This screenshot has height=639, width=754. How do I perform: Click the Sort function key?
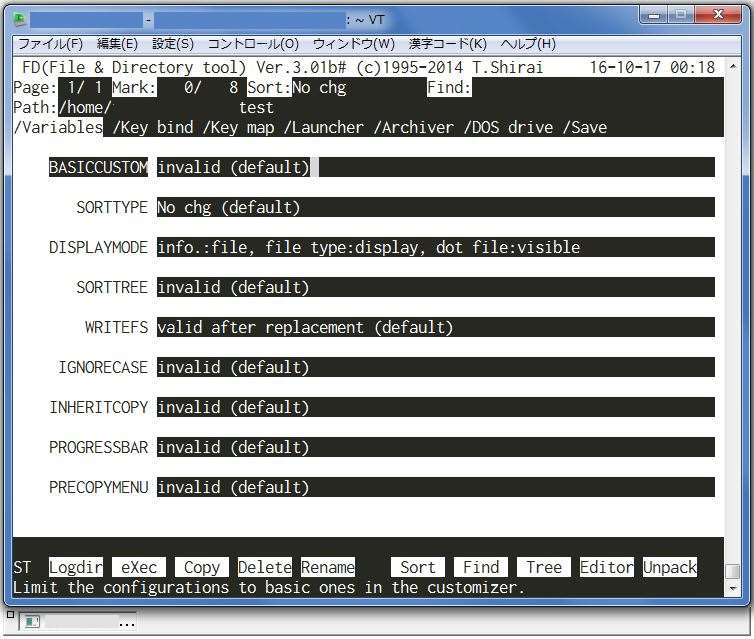[x=418, y=567]
